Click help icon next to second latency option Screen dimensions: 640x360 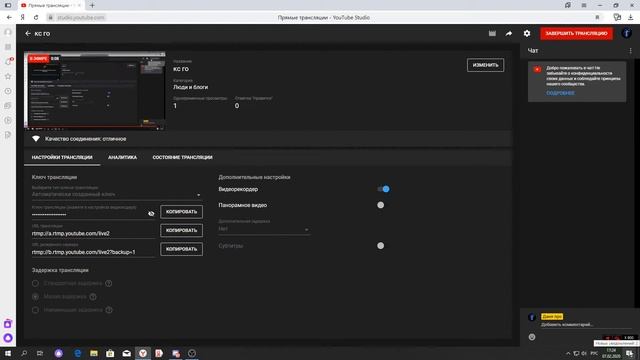point(93,297)
